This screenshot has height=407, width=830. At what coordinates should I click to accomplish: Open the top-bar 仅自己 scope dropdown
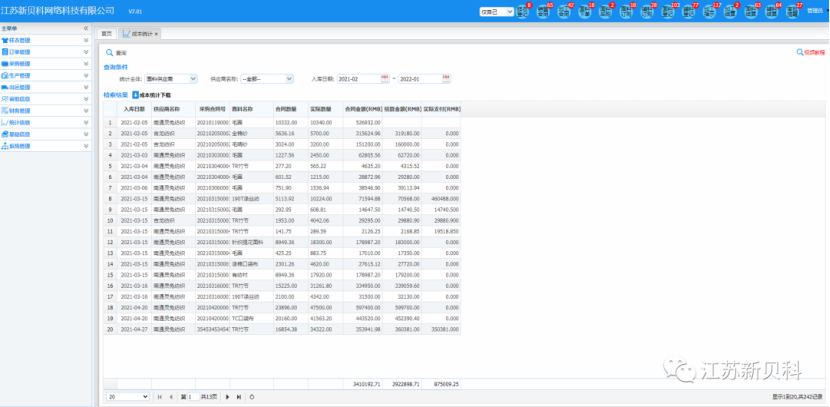[497, 12]
